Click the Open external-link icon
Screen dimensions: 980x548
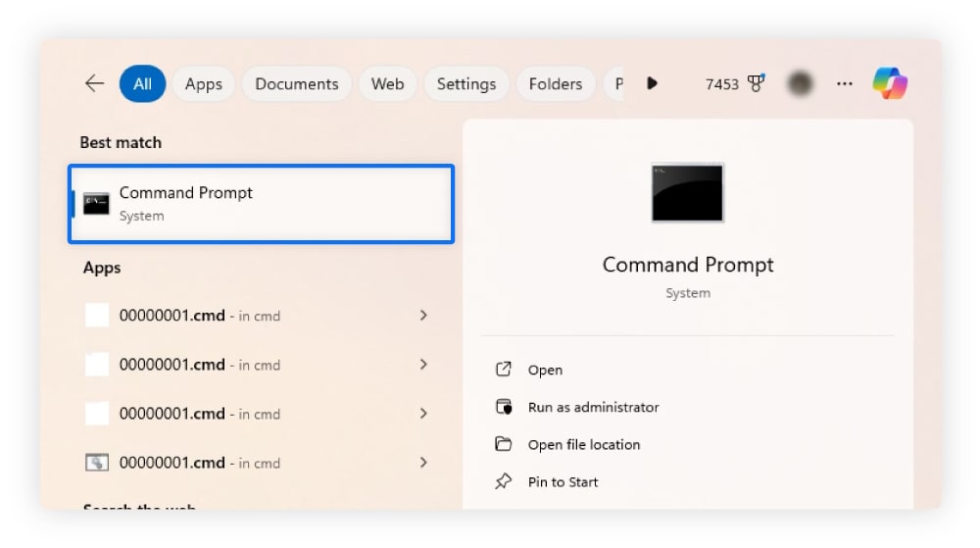[503, 370]
